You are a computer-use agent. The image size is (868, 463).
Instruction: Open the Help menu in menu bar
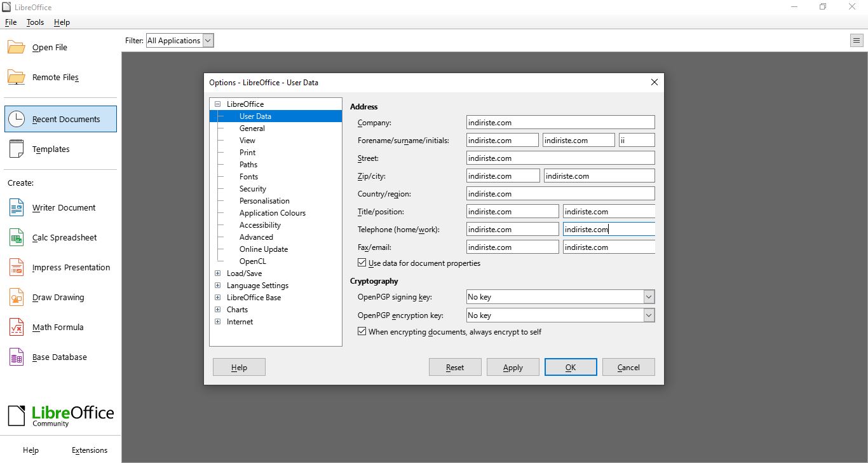pos(62,22)
